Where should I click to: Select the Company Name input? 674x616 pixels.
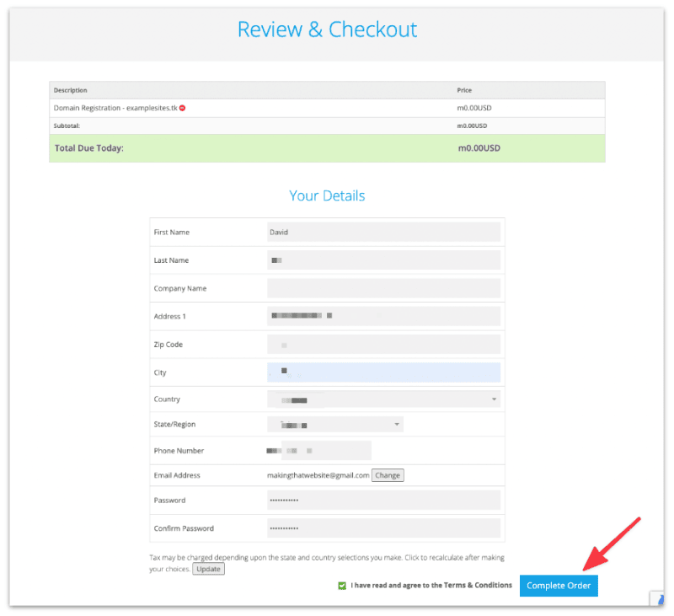click(x=383, y=288)
